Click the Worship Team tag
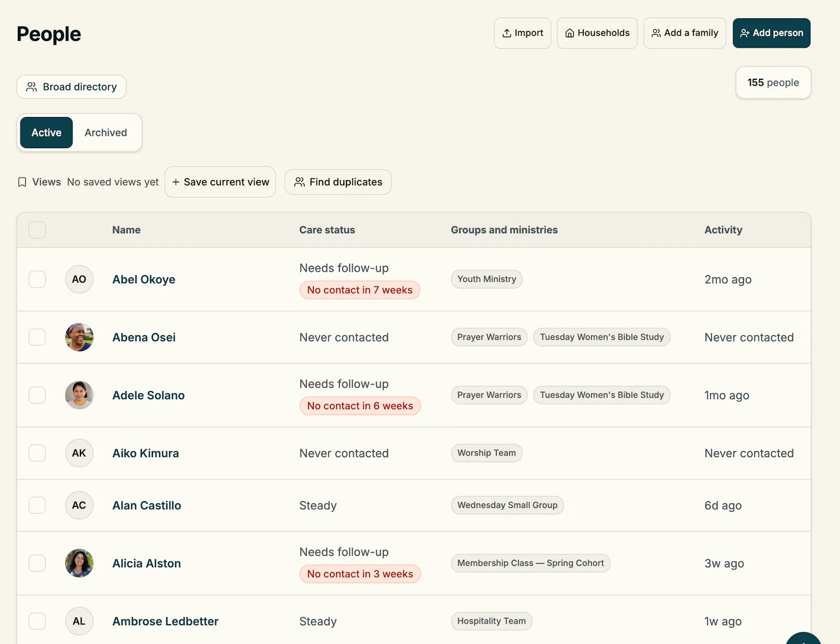Viewport: 840px width, 644px height. pyautogui.click(x=487, y=453)
